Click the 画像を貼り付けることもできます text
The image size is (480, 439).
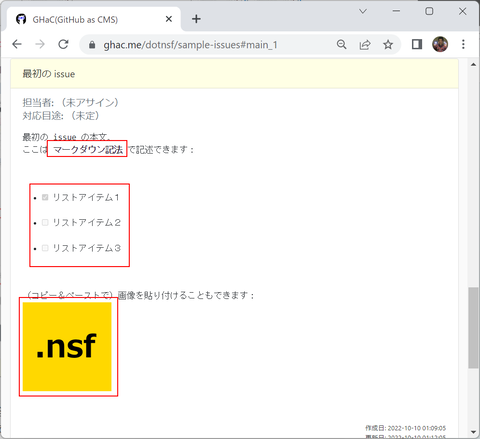[x=186, y=295]
